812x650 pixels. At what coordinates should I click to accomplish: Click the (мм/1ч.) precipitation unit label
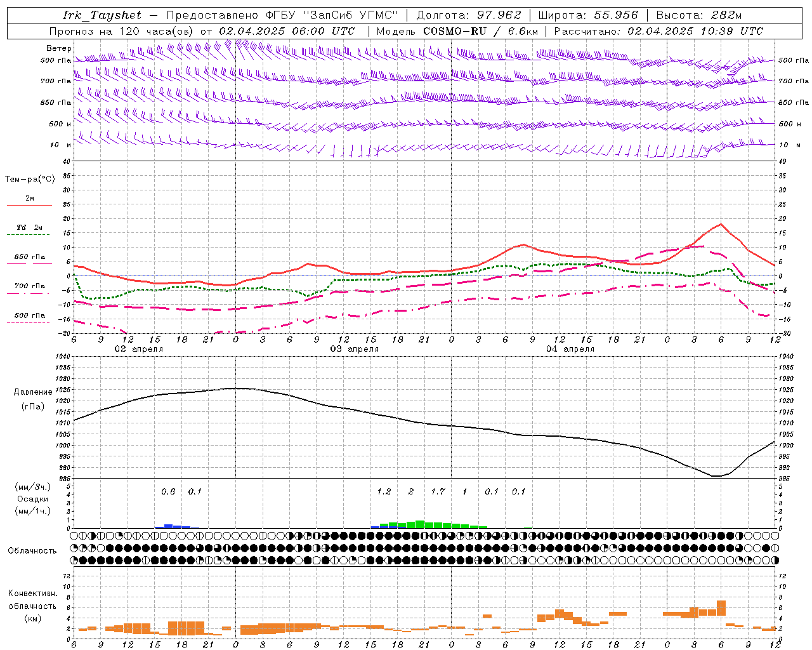tap(32, 511)
